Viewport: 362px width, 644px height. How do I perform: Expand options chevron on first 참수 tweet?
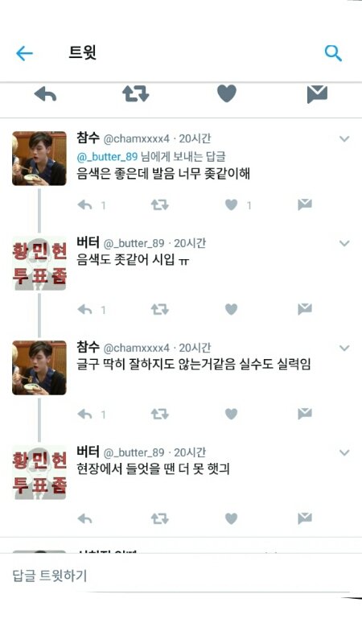point(344,138)
